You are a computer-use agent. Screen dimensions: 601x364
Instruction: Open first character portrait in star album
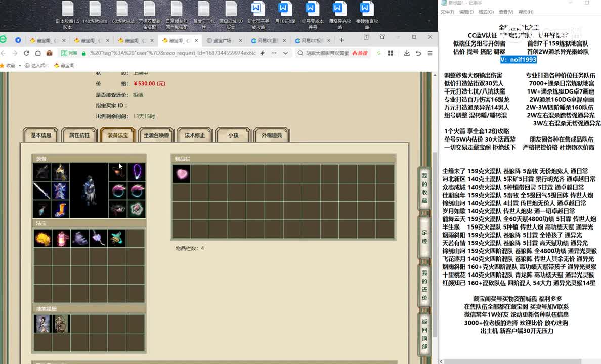[x=42, y=324]
